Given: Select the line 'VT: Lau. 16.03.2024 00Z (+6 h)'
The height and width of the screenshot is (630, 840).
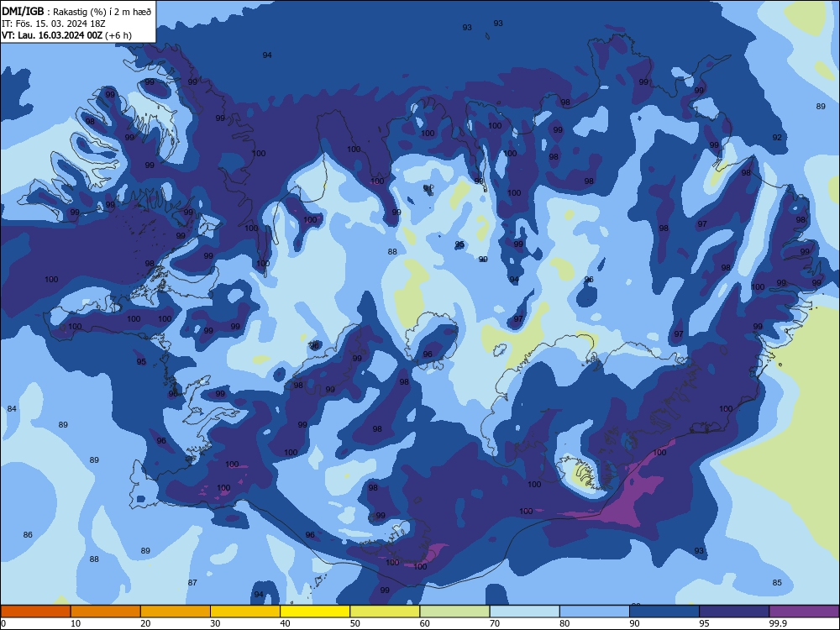Looking at the screenshot, I should pyautogui.click(x=66, y=35).
